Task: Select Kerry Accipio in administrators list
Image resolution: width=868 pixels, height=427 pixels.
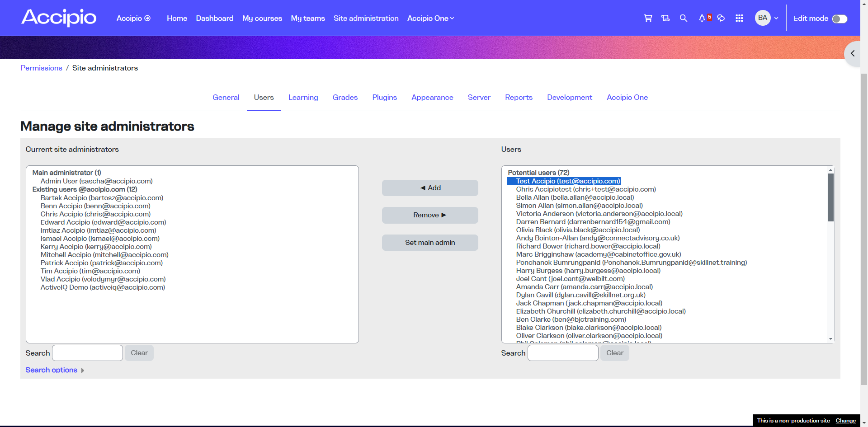Action: [x=96, y=247]
